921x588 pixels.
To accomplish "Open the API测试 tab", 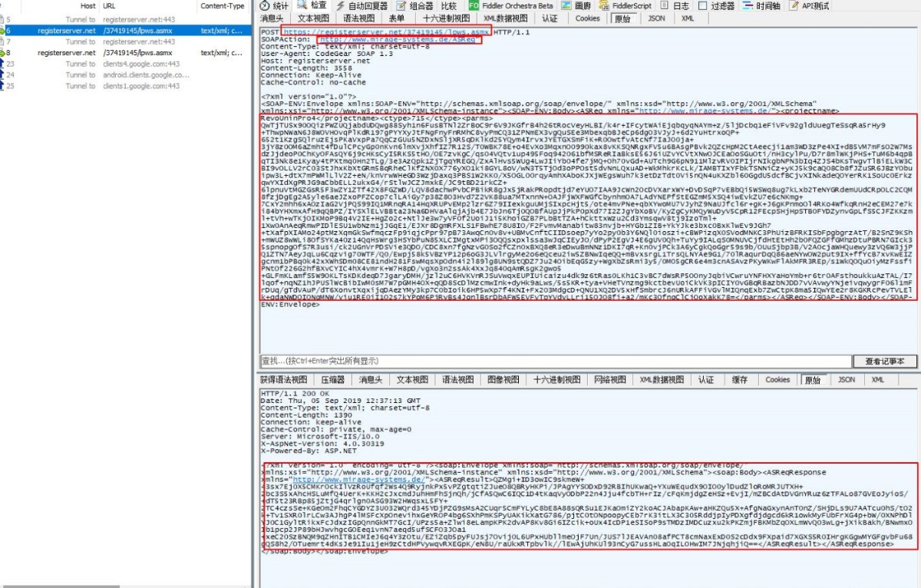I will 809,5.
